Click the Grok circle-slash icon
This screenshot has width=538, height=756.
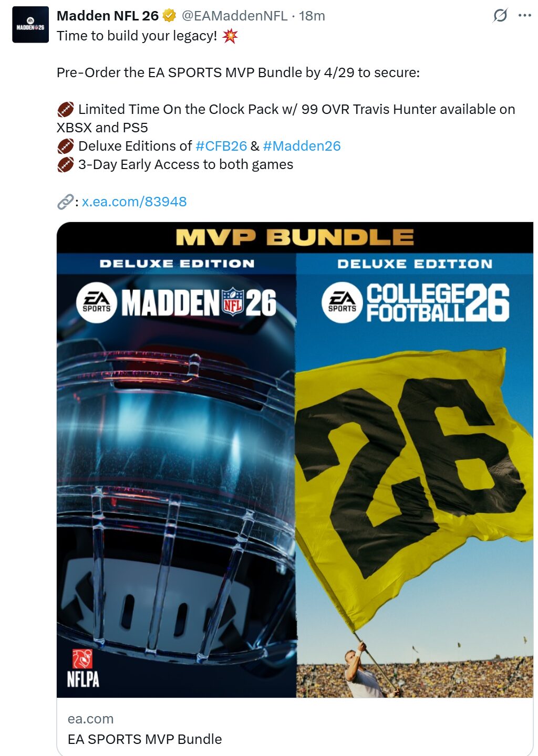click(500, 16)
